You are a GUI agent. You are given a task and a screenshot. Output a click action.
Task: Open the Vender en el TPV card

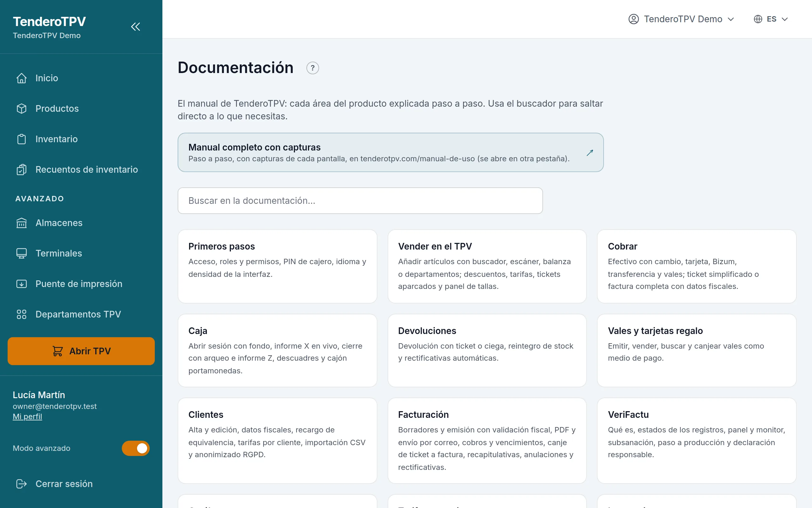click(x=487, y=266)
